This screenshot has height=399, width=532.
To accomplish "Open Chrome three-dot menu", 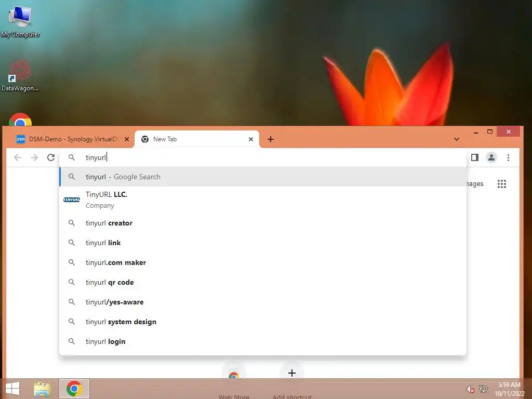I will (508, 157).
